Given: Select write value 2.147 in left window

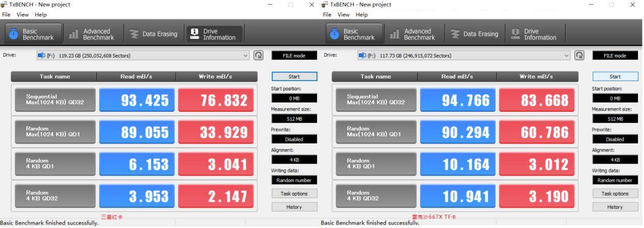Looking at the screenshot, I should point(216,195).
